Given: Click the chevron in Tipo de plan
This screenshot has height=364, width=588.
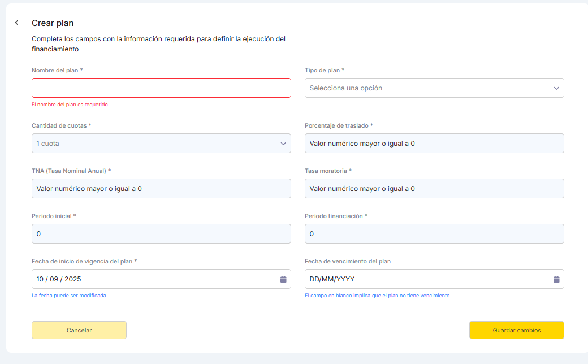Looking at the screenshot, I should (x=556, y=88).
